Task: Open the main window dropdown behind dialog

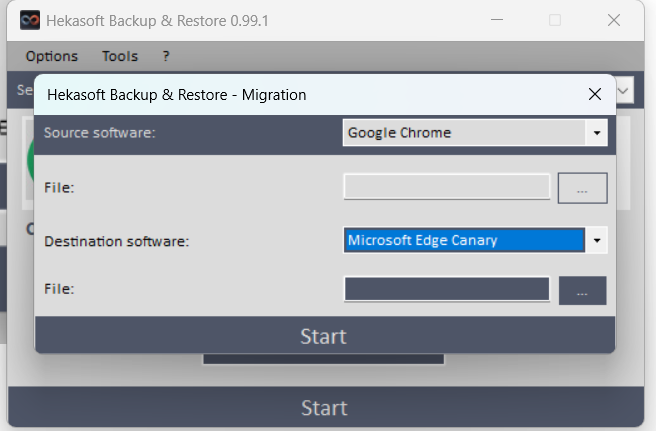Action: [x=625, y=91]
